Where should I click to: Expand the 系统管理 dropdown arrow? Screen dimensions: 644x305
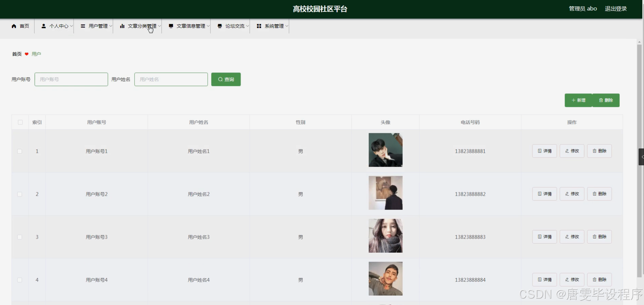(x=287, y=26)
